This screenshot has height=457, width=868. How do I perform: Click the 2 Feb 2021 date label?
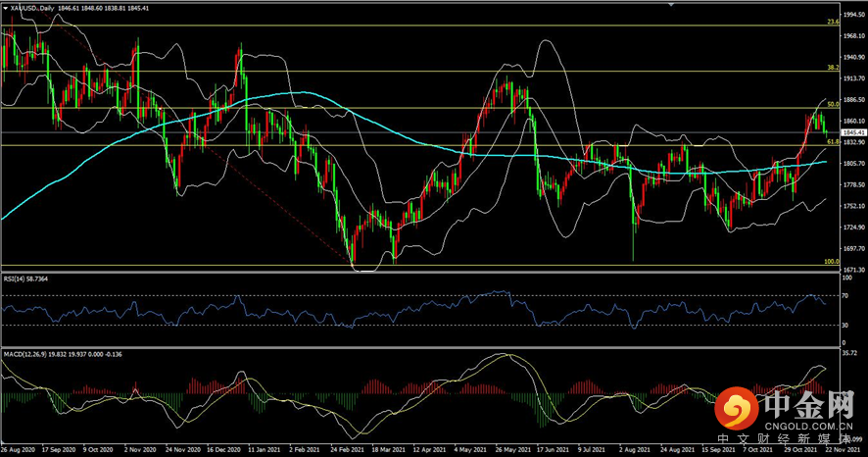point(305,450)
